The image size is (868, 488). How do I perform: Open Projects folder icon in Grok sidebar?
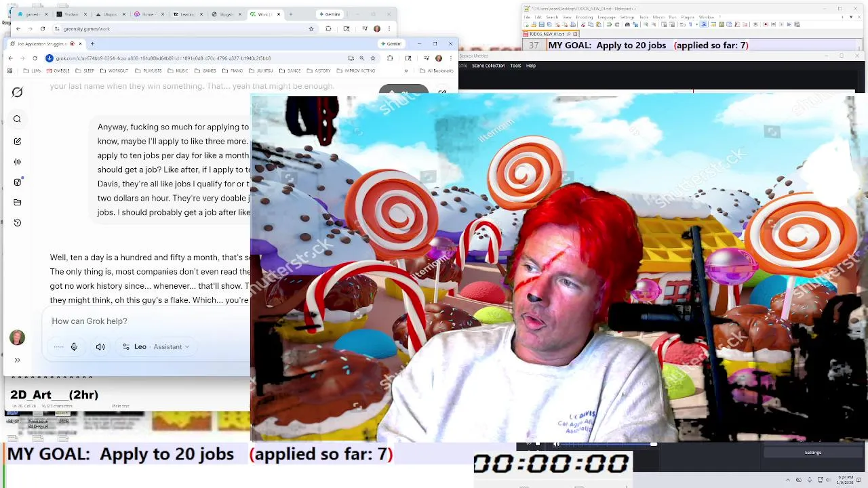tap(18, 202)
